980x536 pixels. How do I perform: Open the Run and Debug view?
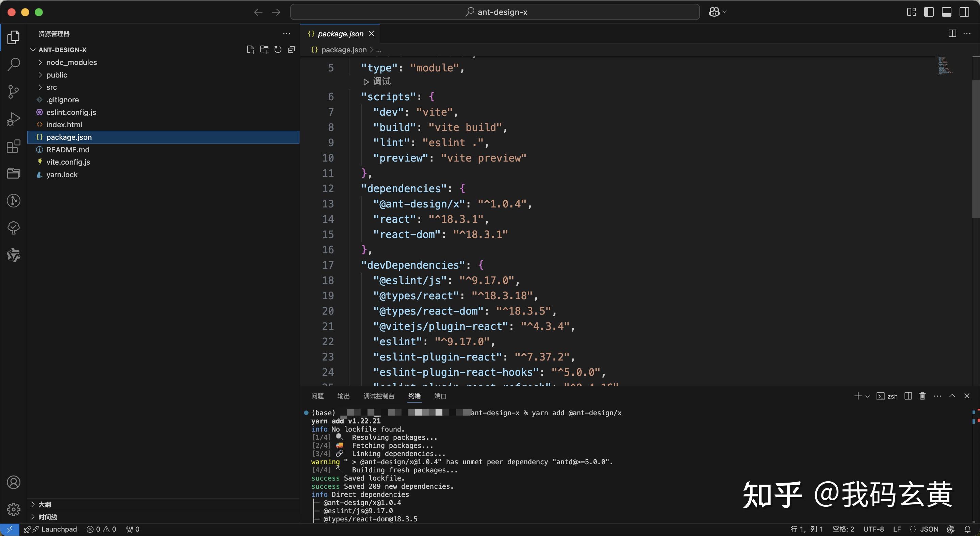tap(14, 119)
